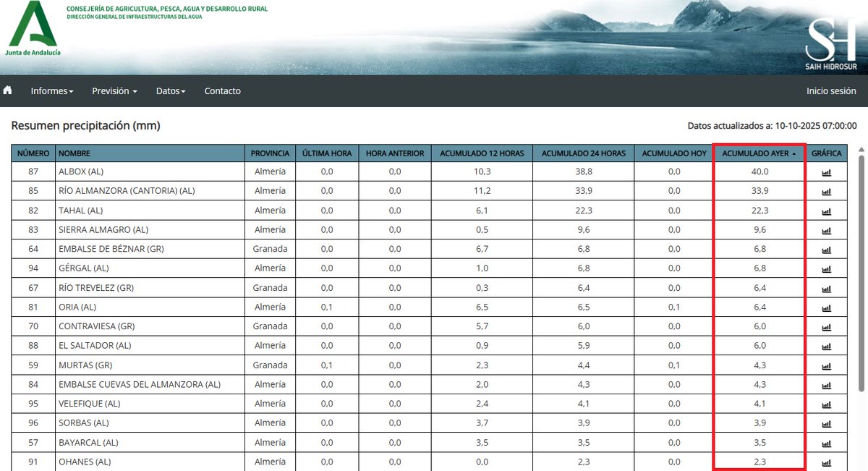Select the Contacto menu item

click(222, 90)
